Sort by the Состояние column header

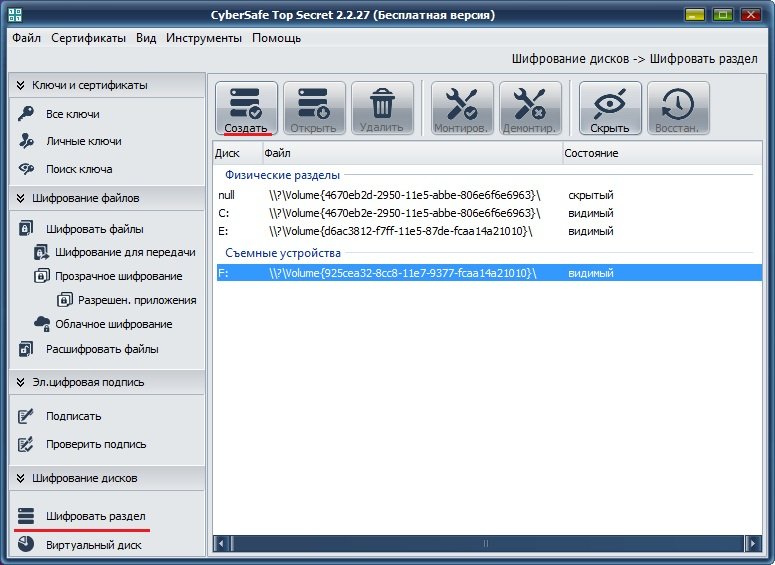[x=662, y=153]
